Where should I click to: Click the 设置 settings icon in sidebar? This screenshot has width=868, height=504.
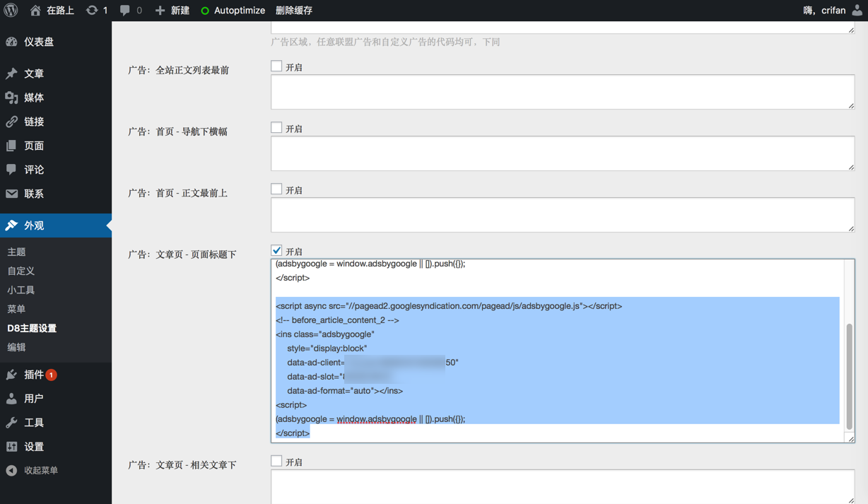click(12, 447)
